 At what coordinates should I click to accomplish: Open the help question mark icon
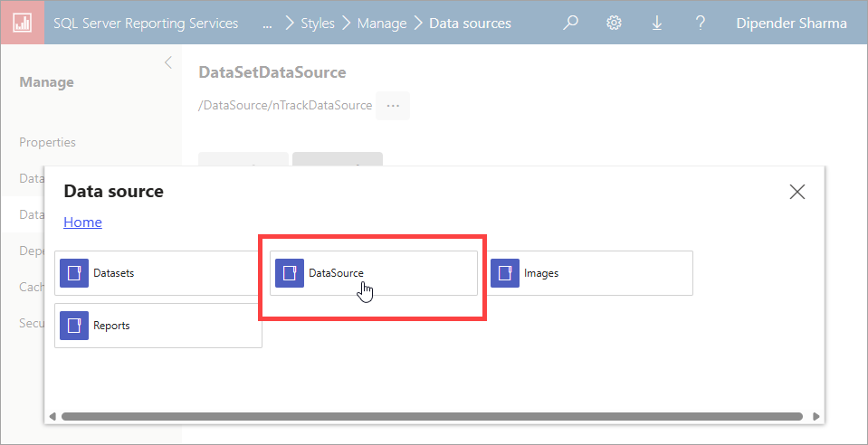(x=700, y=23)
